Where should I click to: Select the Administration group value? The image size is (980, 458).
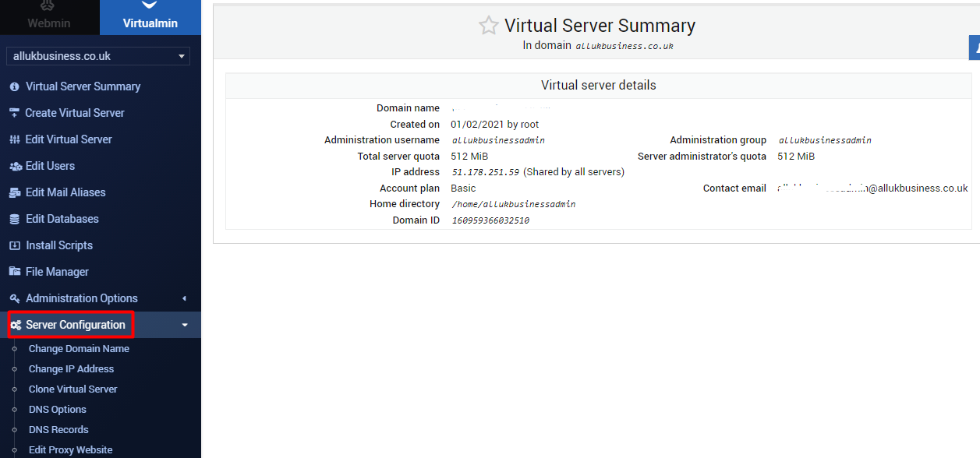click(825, 141)
